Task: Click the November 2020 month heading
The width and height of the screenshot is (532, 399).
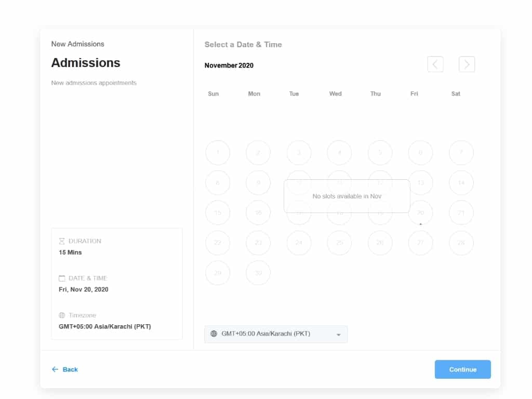Action: [229, 65]
